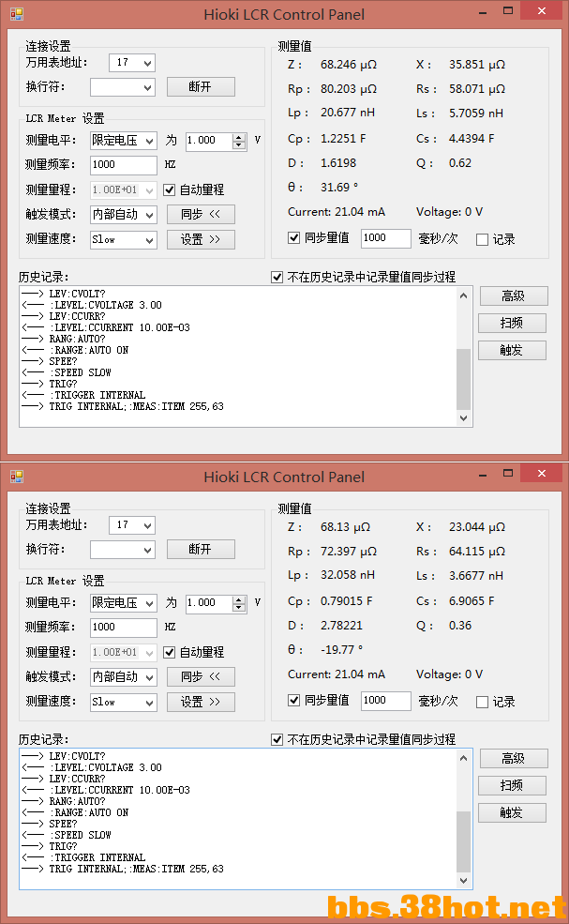The image size is (569, 924).
Task: Click ":SPEED SLOW" line in bottom history
Action: (80, 835)
